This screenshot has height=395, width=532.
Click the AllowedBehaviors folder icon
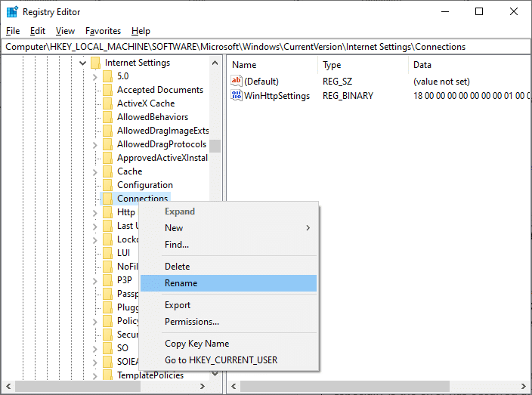[x=107, y=117]
